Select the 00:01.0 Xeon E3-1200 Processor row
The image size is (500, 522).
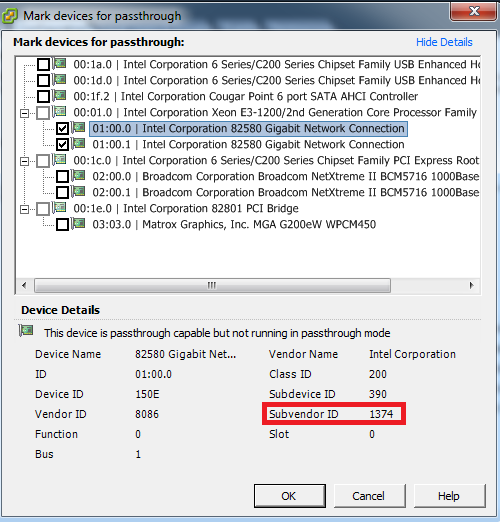[275, 112]
